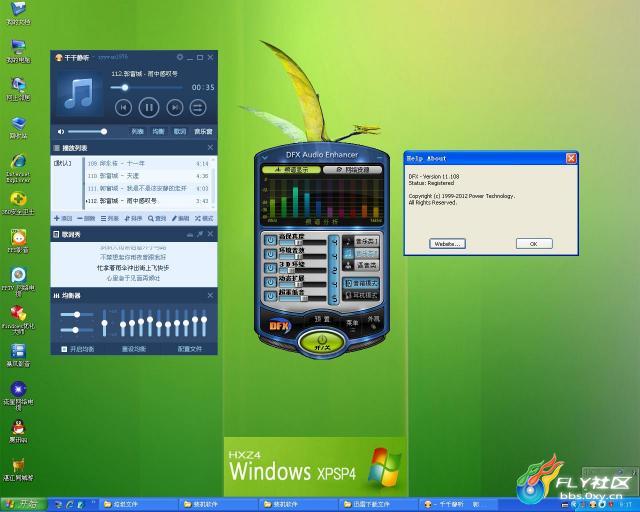Adjust the equalizer preamp vertical slider
This screenshot has width=640, height=512.
coord(104,323)
